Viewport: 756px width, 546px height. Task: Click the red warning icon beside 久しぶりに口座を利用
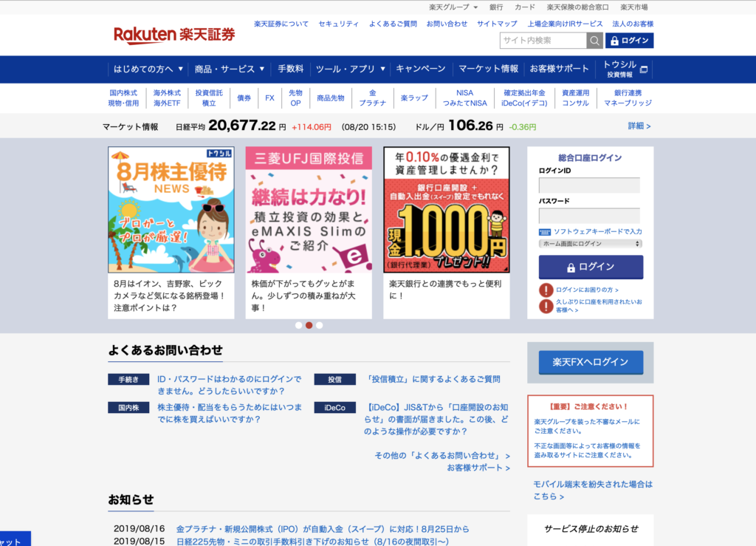coord(546,306)
